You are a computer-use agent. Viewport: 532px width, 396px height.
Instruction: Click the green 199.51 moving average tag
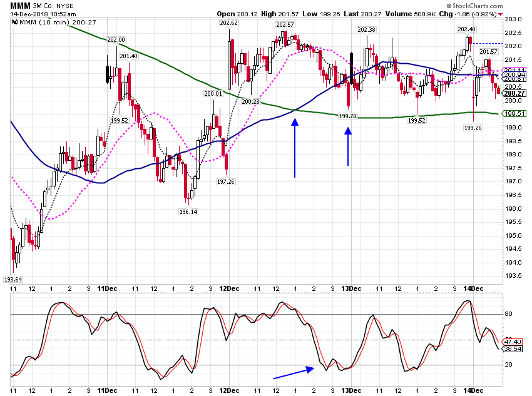514,114
